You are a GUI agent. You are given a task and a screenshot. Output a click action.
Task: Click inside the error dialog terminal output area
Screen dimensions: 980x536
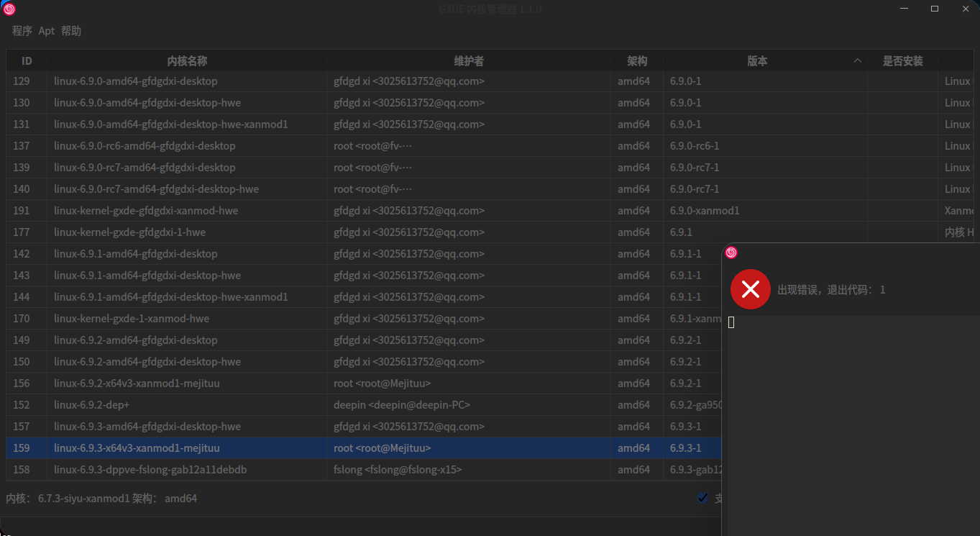click(x=853, y=426)
